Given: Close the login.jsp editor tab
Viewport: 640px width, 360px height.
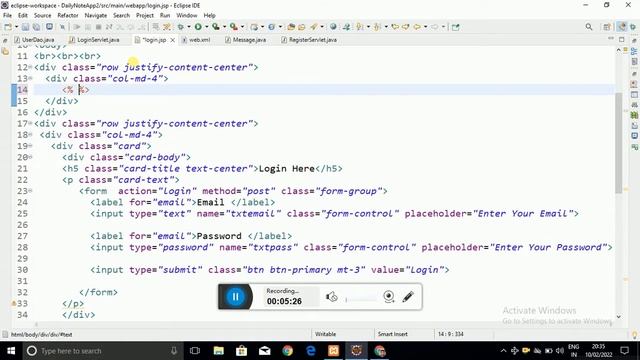Looking at the screenshot, I should pyautogui.click(x=173, y=40).
